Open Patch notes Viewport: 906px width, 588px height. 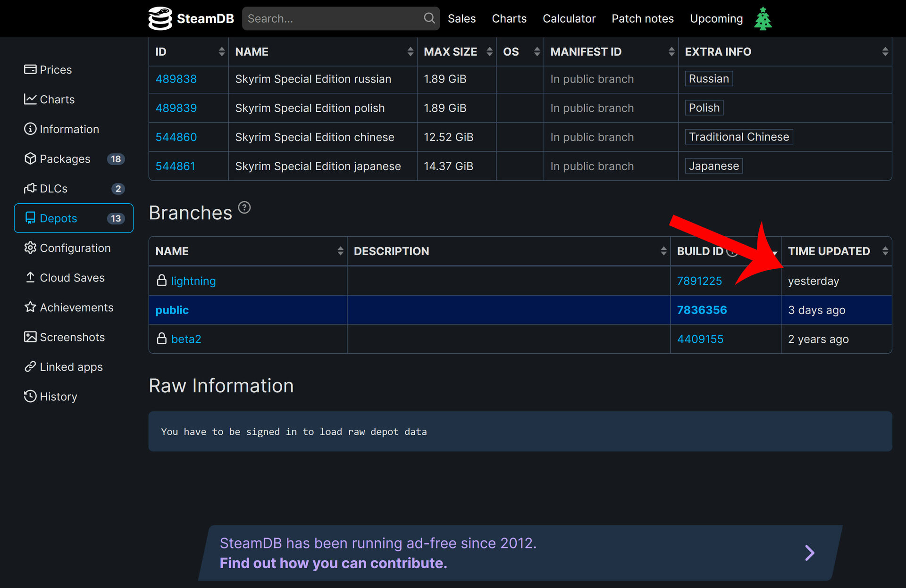coord(643,18)
